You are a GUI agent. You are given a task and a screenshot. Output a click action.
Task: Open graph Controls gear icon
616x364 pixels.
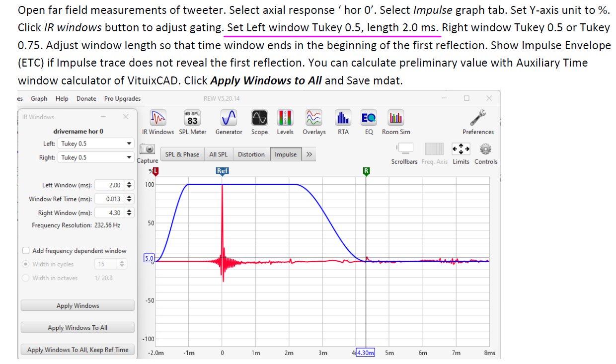pyautogui.click(x=486, y=148)
